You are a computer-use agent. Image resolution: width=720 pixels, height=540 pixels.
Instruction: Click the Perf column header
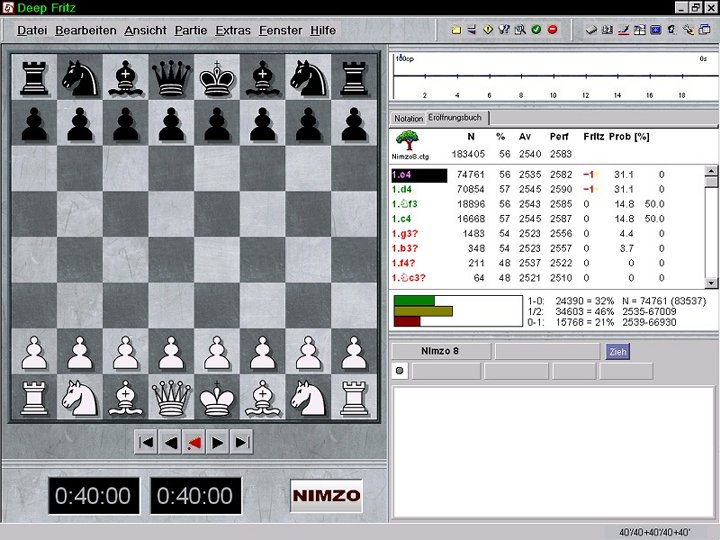click(x=559, y=136)
